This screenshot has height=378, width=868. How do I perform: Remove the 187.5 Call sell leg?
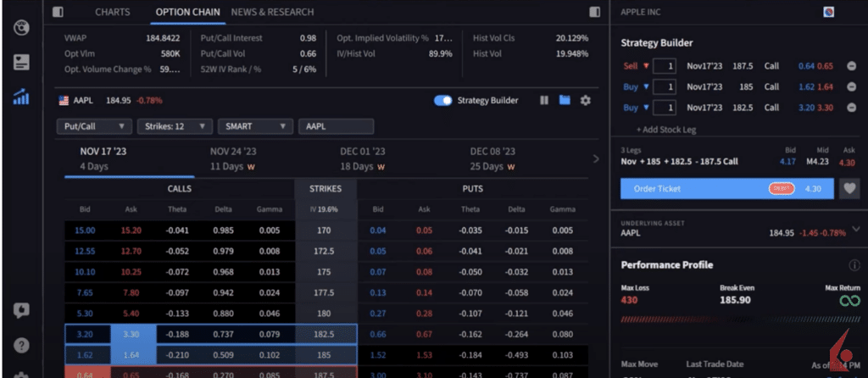851,66
